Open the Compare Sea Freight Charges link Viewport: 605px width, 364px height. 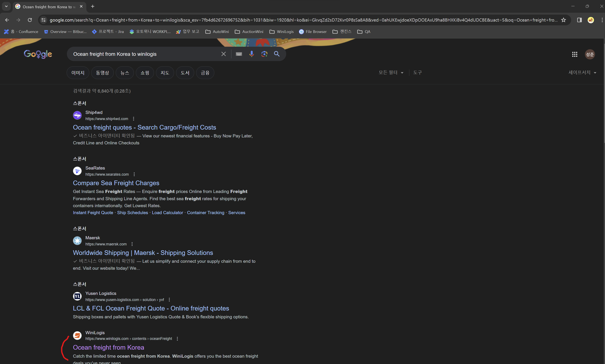[x=116, y=183]
